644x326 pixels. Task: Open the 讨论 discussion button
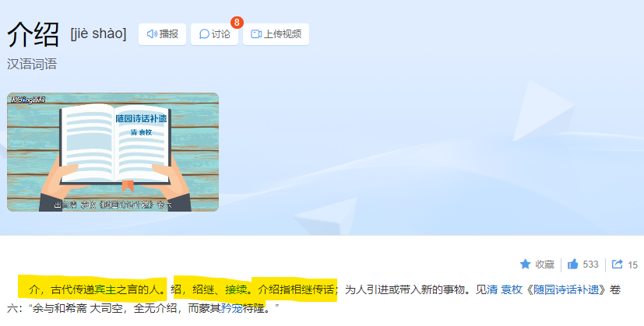point(214,34)
